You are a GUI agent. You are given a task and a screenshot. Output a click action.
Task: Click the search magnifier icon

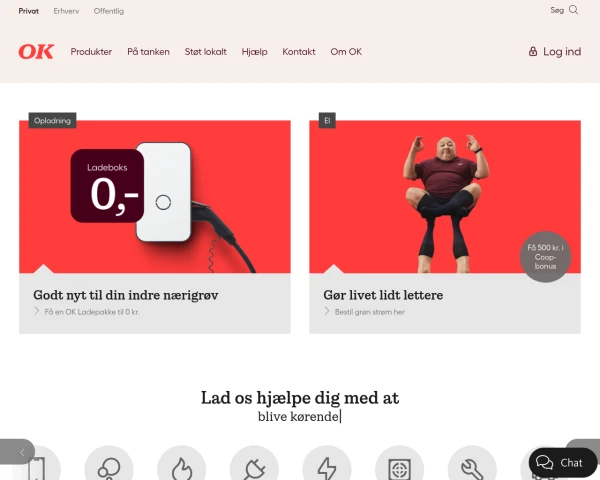pos(573,10)
